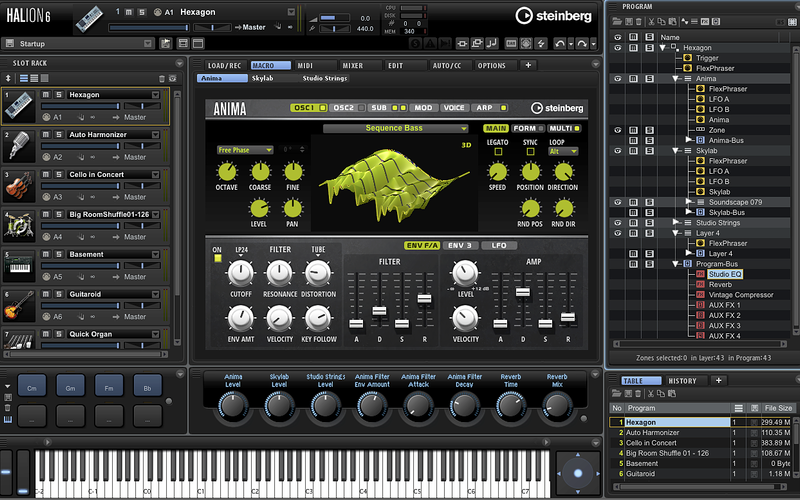Viewport: 800px width, 500px height.
Task: Click the load folder icon in Table panel
Action: click(617, 393)
